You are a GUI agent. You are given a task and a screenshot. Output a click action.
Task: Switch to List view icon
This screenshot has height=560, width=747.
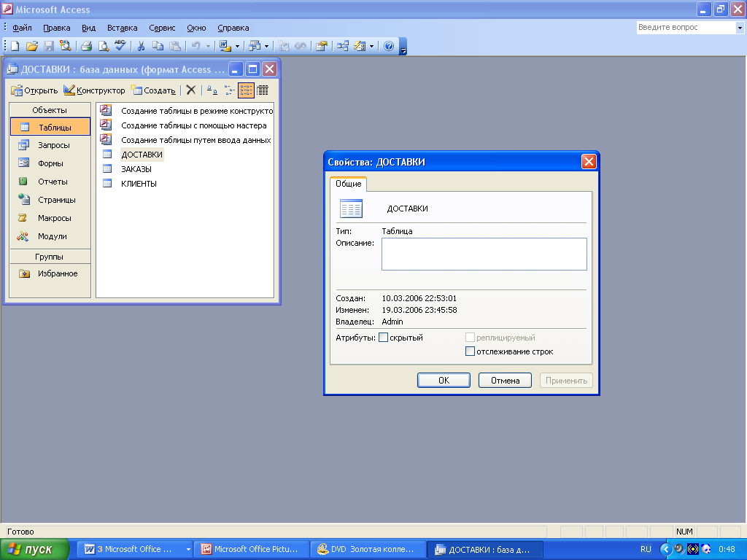click(246, 90)
